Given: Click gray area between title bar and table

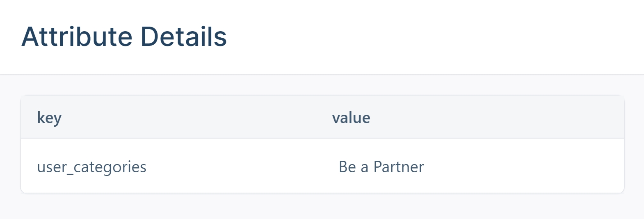Looking at the screenshot, I should point(322,85).
